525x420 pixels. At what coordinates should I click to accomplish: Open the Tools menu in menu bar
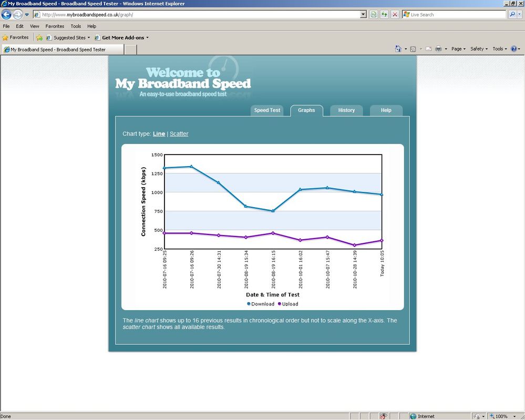76,26
